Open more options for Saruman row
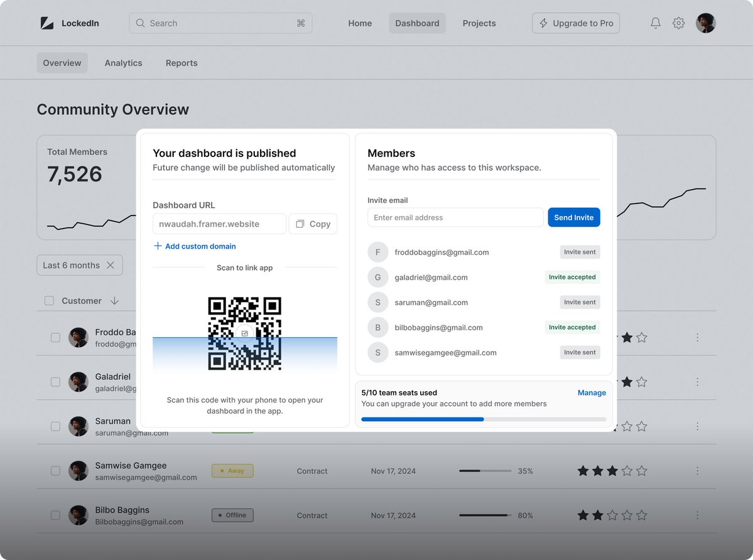The image size is (753, 560). tap(697, 426)
